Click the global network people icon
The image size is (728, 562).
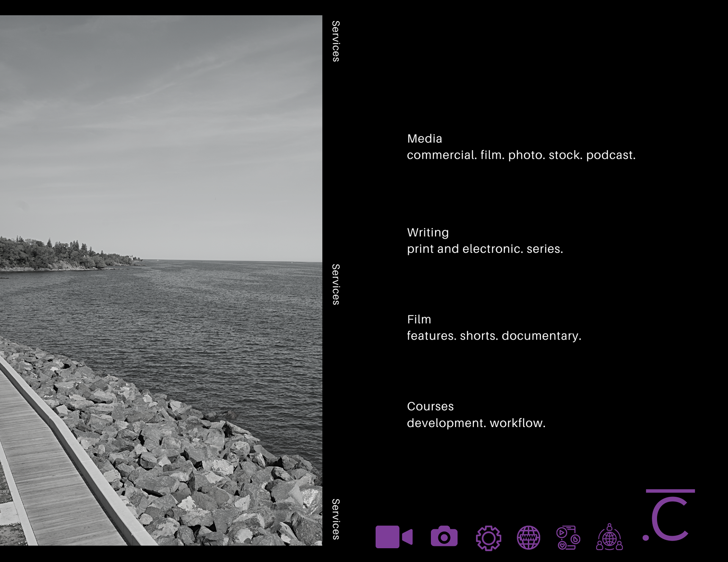pos(609,537)
